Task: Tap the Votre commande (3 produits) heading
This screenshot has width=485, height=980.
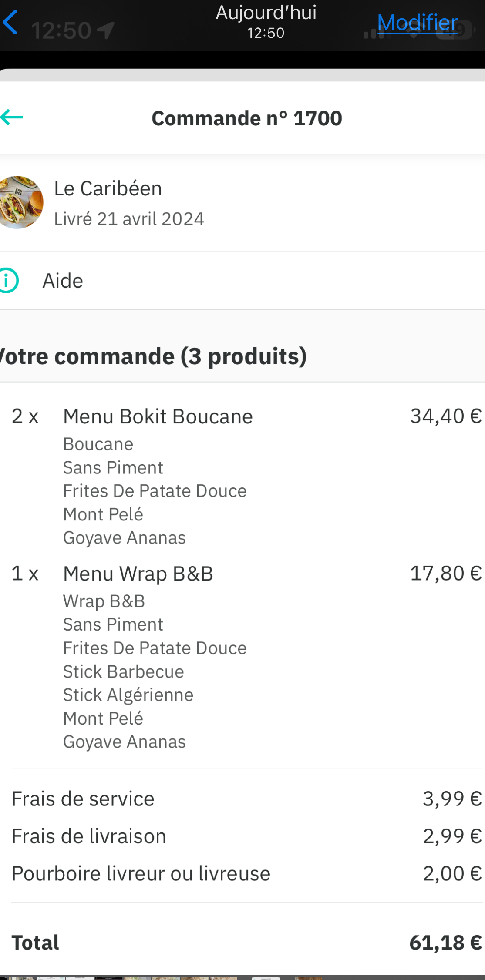Action: pyautogui.click(x=153, y=356)
